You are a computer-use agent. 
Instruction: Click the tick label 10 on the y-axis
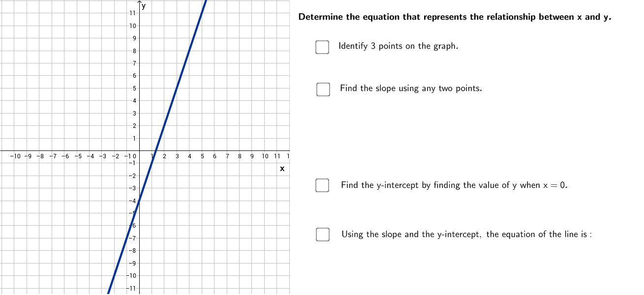pyautogui.click(x=133, y=26)
